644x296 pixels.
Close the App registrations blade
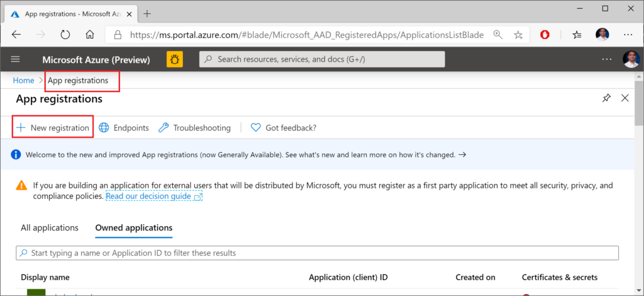pyautogui.click(x=625, y=98)
